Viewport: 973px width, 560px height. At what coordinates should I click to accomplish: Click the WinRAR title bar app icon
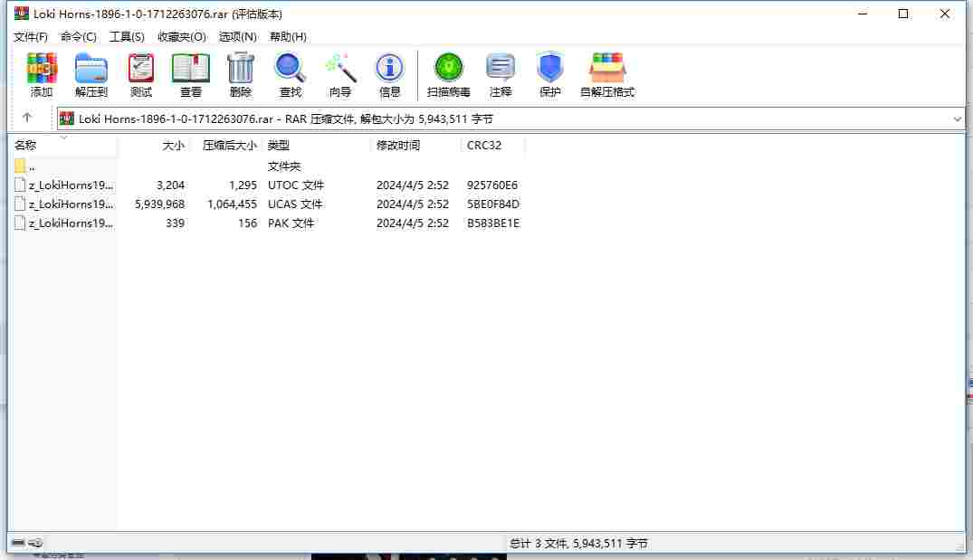[22, 13]
